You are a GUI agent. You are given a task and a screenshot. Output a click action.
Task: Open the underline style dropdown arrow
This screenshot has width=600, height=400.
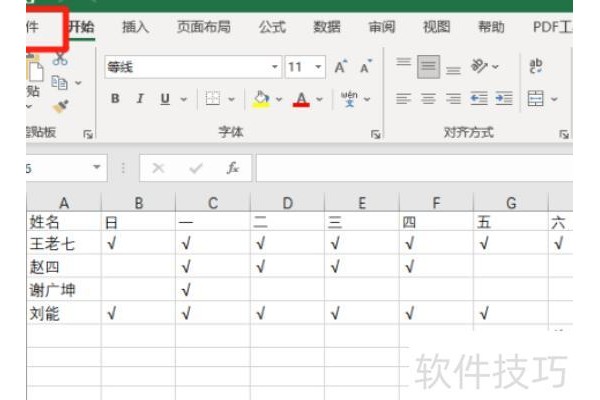tap(184, 100)
